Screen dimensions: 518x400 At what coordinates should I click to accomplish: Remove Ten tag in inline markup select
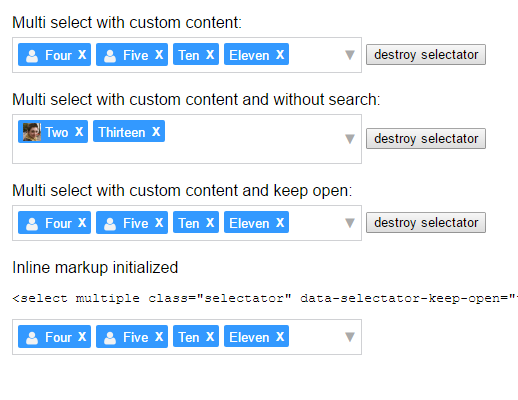coord(210,337)
